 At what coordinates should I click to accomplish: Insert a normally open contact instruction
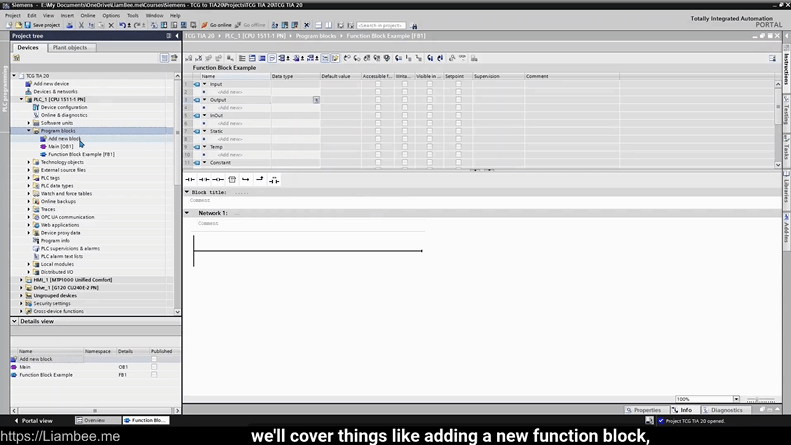point(190,180)
